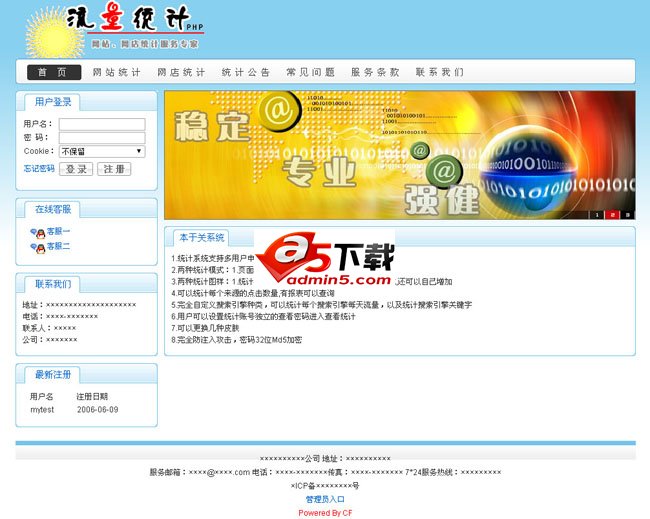Open the 网店统计 navigation item

(182, 72)
